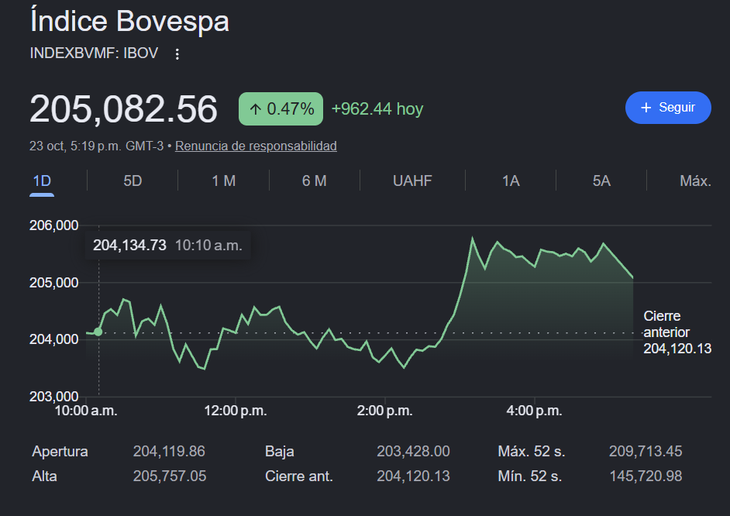Screen dimensions: 730x516
Task: Click the green data point marker on the chart
Action: point(98,332)
